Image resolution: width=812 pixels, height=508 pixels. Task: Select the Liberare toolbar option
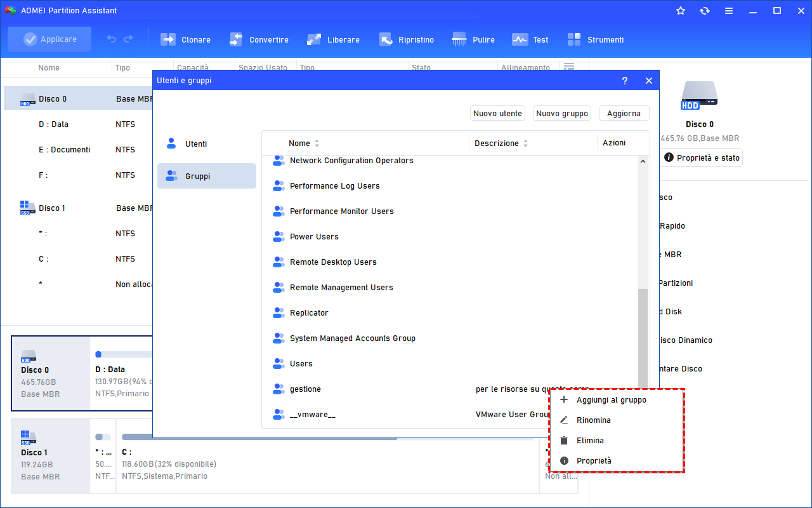coord(333,39)
